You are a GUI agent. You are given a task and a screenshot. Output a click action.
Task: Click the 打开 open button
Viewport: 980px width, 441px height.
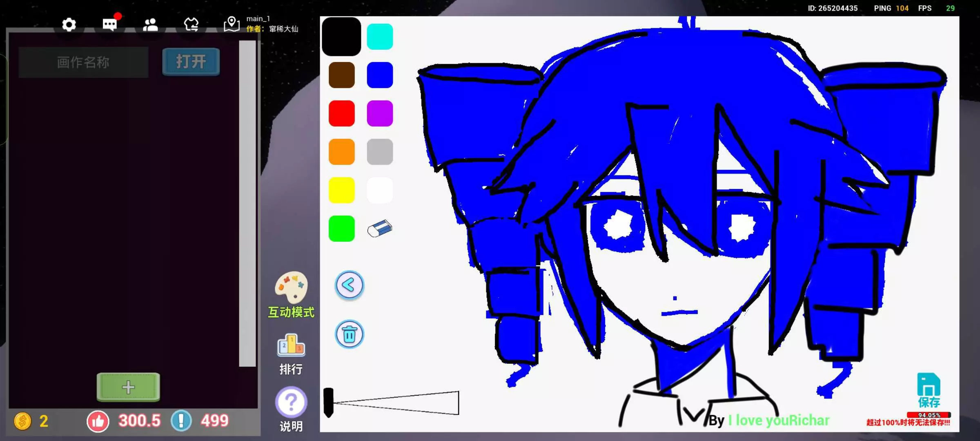point(191,62)
